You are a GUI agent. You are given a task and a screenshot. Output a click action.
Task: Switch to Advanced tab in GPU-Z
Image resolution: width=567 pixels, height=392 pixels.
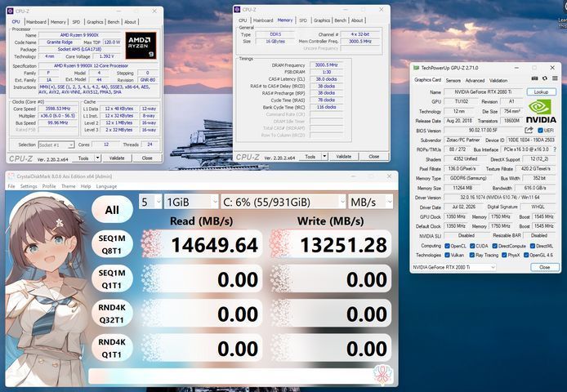(475, 80)
